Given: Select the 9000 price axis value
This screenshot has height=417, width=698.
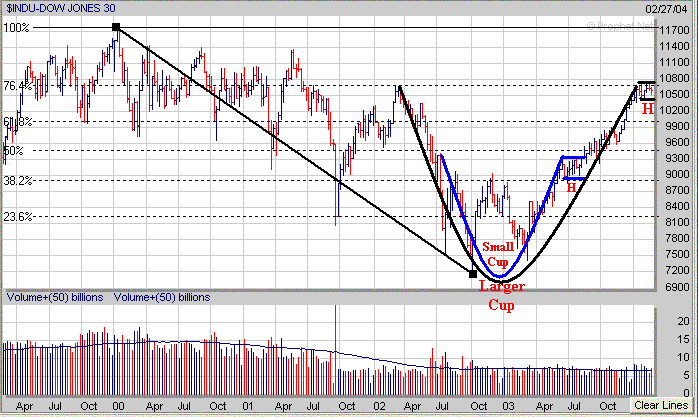Looking at the screenshot, I should click(x=677, y=174).
